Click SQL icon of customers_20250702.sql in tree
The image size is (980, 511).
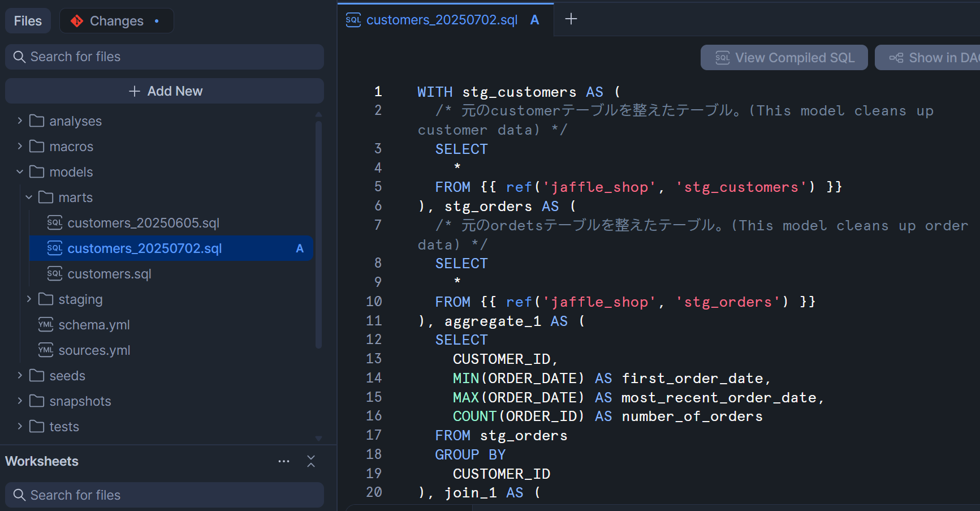pyautogui.click(x=55, y=248)
